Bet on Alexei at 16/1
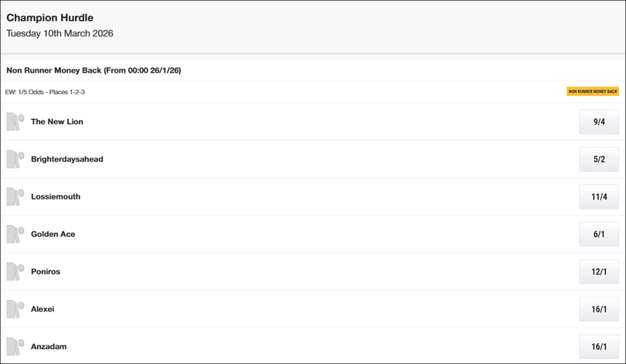626x364 pixels. point(599,309)
